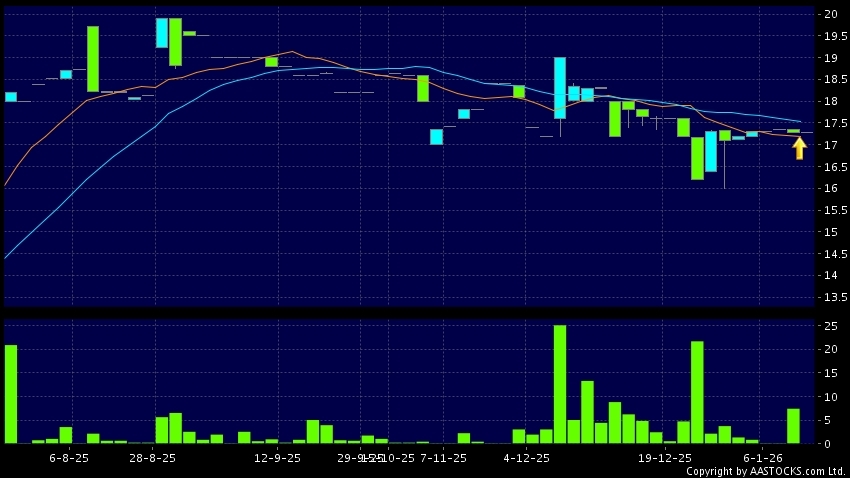Image resolution: width=850 pixels, height=478 pixels.
Task: Select the 4-12-25 date label
Action: 526,458
